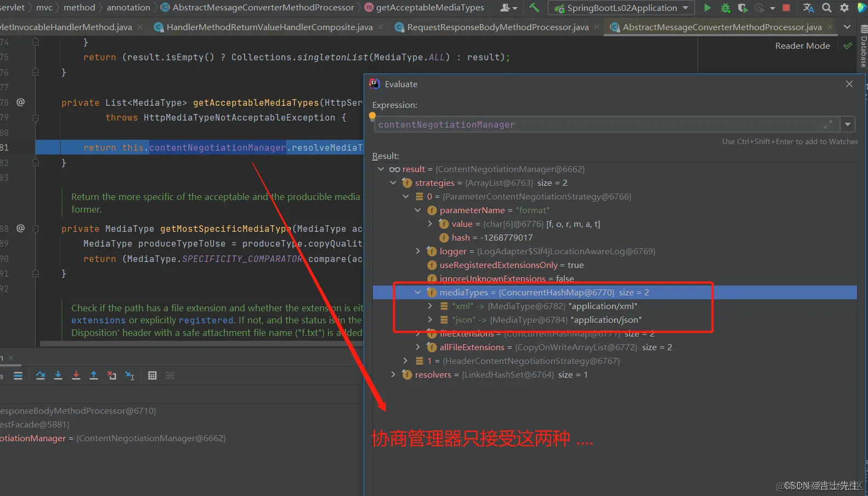Close the Evaluate dialog
868x496 pixels.
coord(849,84)
